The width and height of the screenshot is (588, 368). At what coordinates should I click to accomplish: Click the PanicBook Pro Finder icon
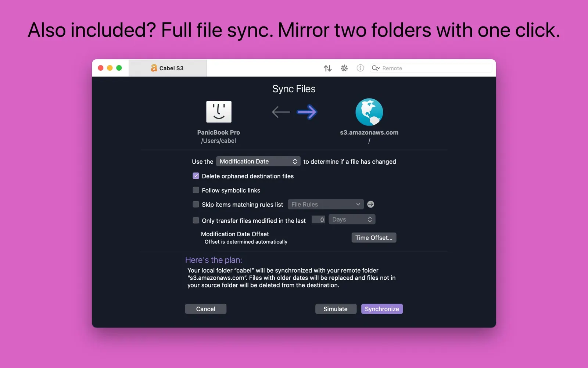tap(219, 112)
